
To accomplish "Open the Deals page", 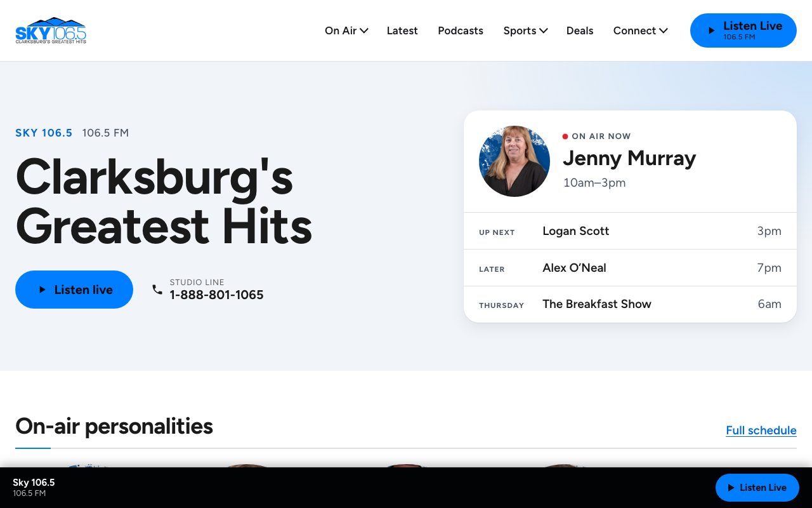I will [580, 30].
